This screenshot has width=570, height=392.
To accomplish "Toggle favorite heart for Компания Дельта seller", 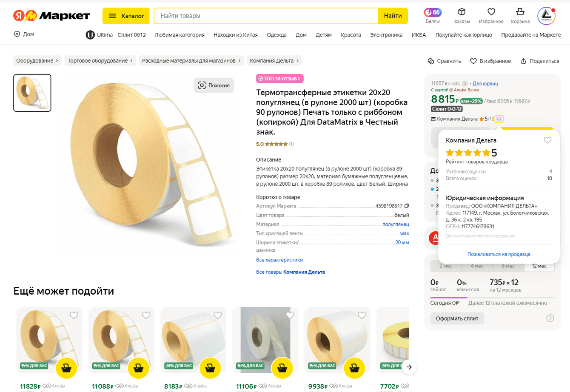I will pyautogui.click(x=547, y=140).
